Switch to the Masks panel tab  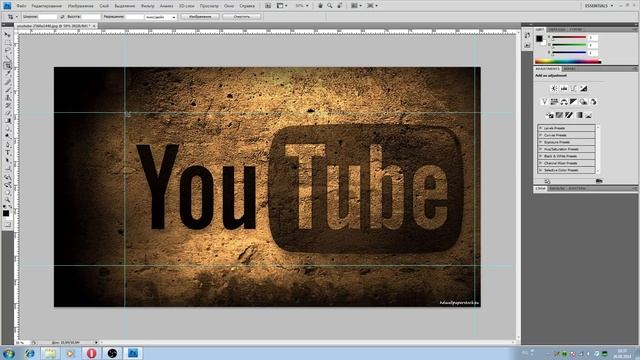569,69
